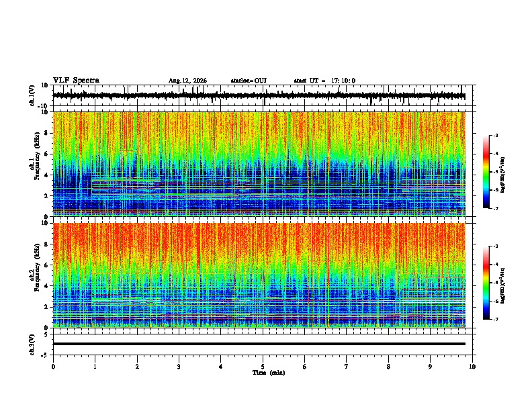Viewport: 532px width, 411px height.
Task: Click the ch.1 voltage waveform trace
Action: [259, 95]
